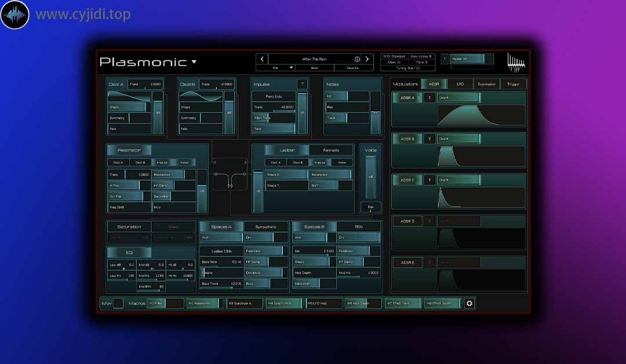Viewport: 626px width, 364px height.
Task: Click the Save preset button
Action: tap(315, 68)
